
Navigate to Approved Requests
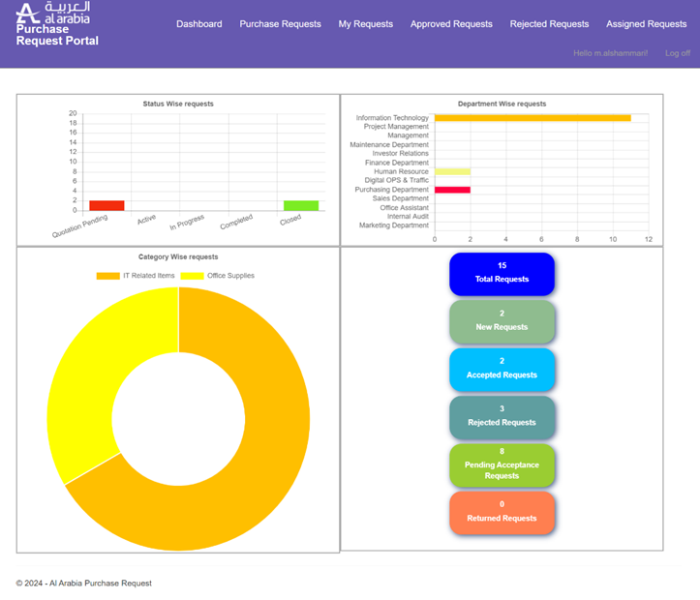[x=451, y=24]
